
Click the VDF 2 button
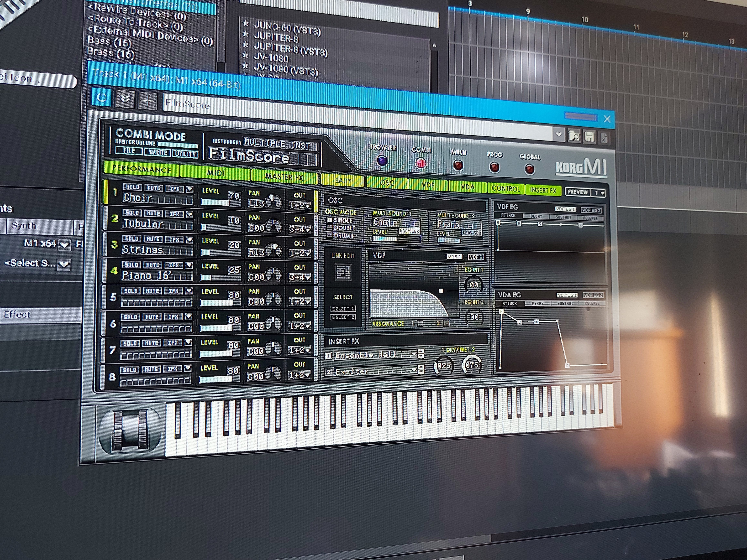coord(476,257)
